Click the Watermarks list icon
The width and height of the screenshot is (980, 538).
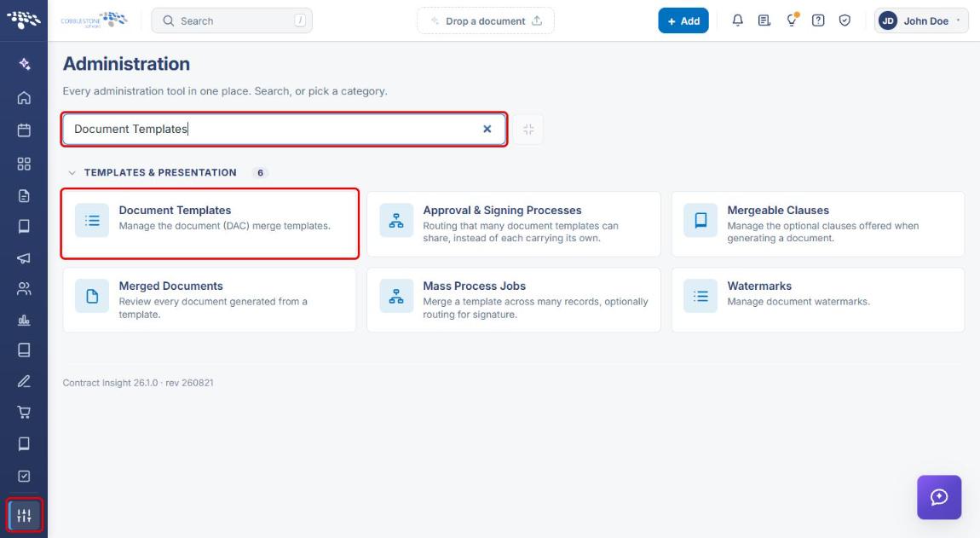pyautogui.click(x=700, y=296)
